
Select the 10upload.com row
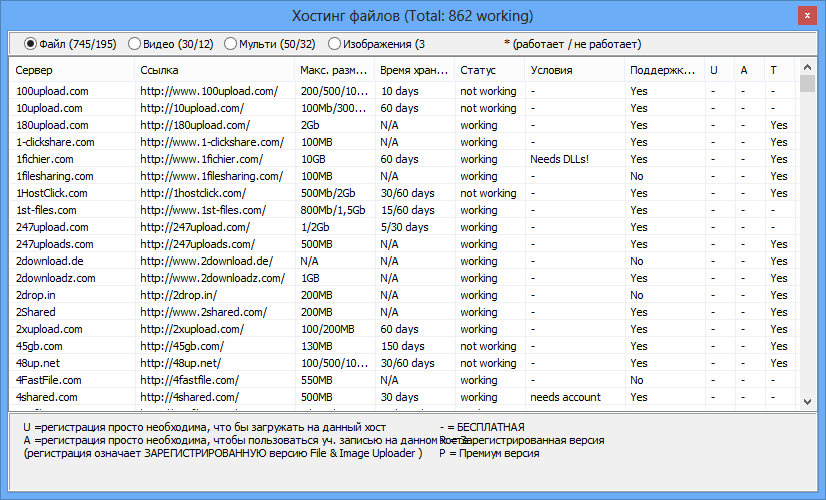click(x=404, y=108)
